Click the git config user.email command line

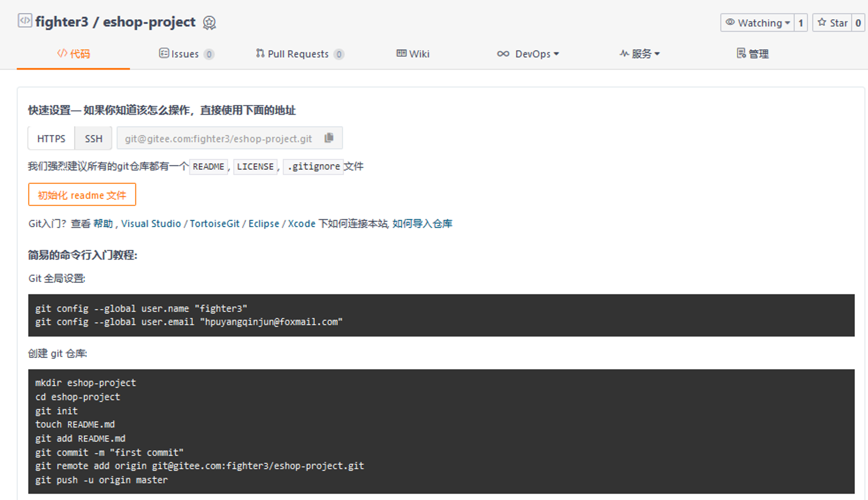click(189, 322)
